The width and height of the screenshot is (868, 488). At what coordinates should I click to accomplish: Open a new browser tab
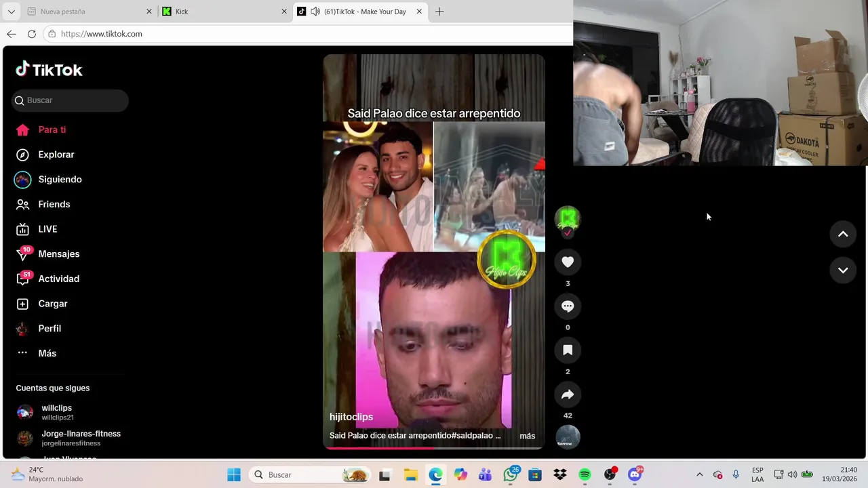[439, 12]
